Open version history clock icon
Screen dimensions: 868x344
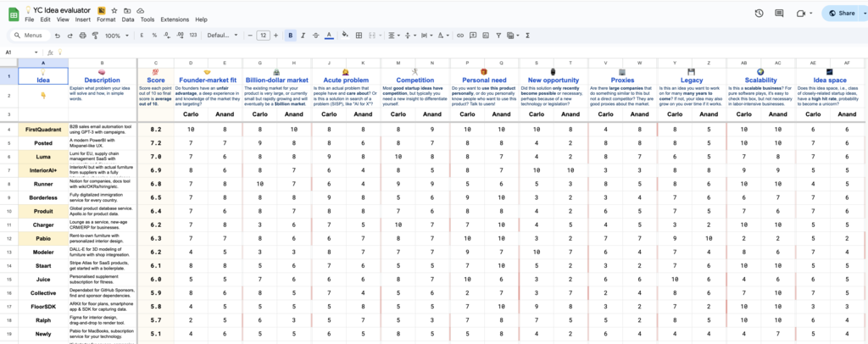(759, 14)
